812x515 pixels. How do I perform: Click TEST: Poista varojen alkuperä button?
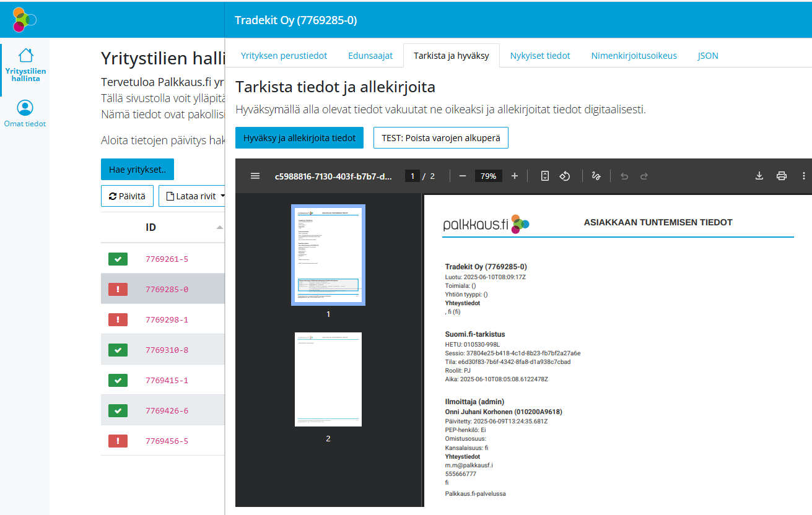[441, 137]
